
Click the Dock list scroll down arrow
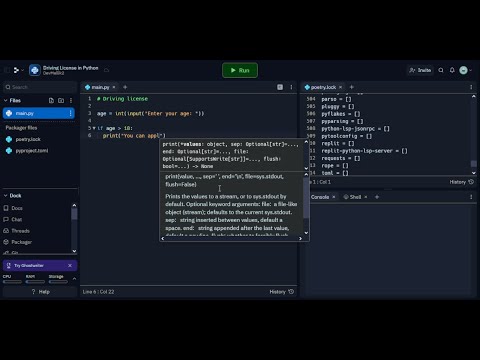(x=74, y=251)
